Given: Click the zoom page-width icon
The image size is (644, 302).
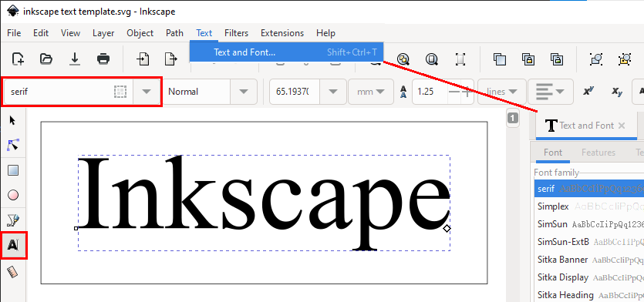Looking at the screenshot, I should pos(460,59).
